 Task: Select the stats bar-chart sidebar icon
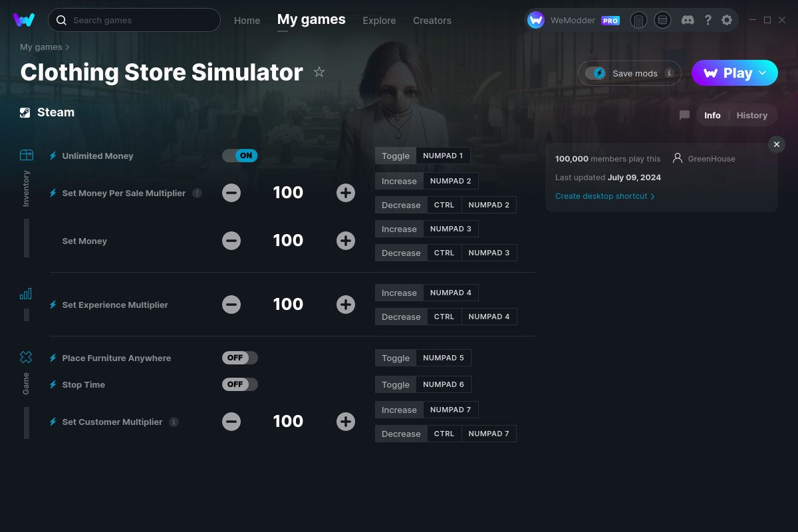26,293
